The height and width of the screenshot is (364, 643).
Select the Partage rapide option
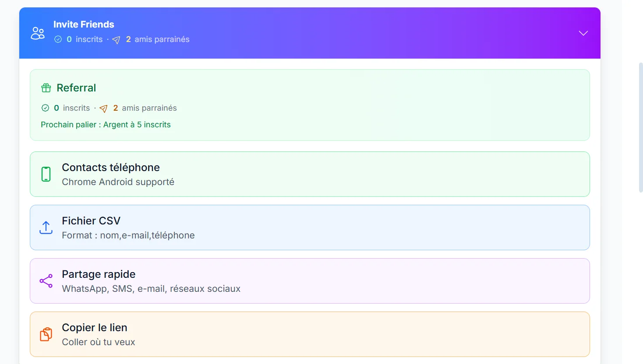click(x=310, y=281)
